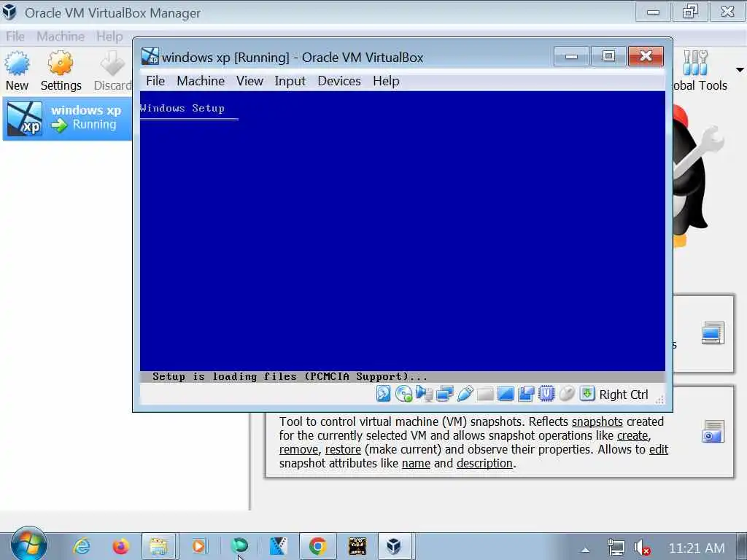Open the Machine menu in VM window
Viewport: 747px width, 560px height.
pyautogui.click(x=201, y=81)
